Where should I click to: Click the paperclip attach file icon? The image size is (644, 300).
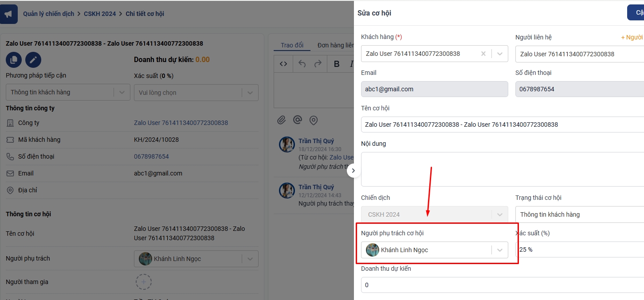[x=281, y=120]
